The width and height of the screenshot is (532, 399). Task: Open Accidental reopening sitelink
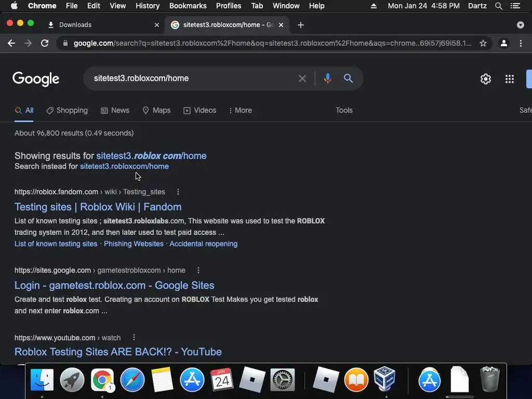204,244
